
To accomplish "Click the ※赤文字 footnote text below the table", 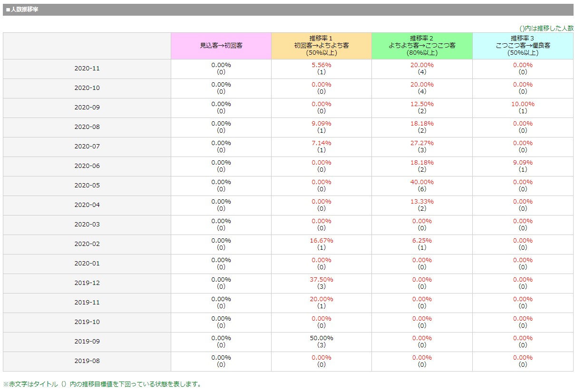I will coord(102,384).
